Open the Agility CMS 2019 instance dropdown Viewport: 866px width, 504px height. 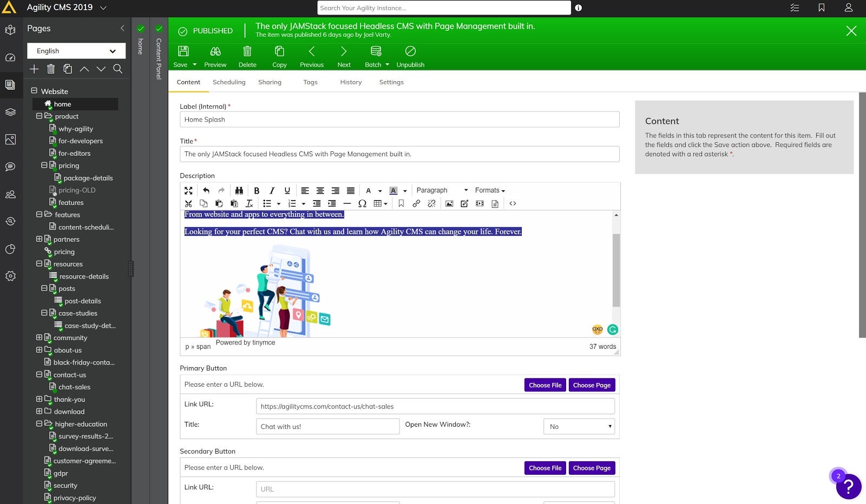[x=103, y=8]
